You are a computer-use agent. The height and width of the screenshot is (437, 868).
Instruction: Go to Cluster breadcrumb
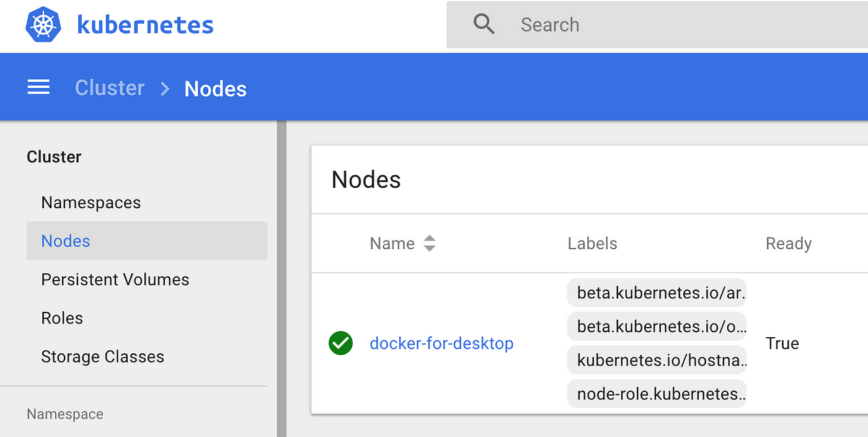point(110,88)
